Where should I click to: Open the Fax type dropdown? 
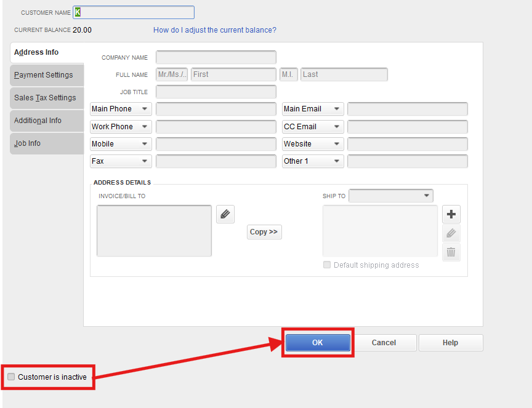(x=121, y=161)
